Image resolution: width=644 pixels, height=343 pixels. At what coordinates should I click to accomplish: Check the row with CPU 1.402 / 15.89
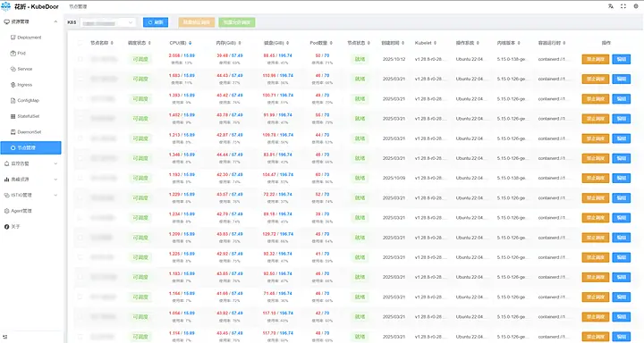tap(80, 119)
